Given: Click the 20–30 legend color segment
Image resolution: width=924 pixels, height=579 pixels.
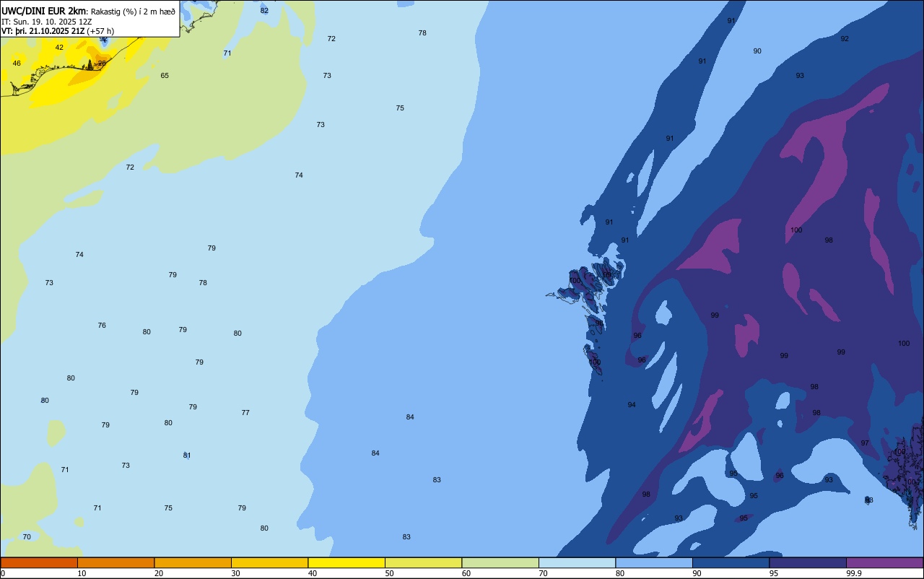Looking at the screenshot, I should point(193,562).
